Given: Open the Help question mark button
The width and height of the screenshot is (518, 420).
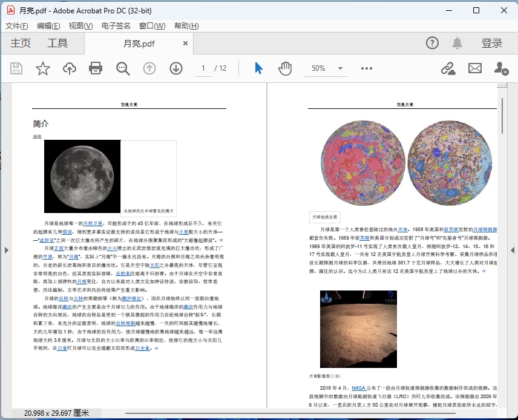Looking at the screenshot, I should point(431,43).
